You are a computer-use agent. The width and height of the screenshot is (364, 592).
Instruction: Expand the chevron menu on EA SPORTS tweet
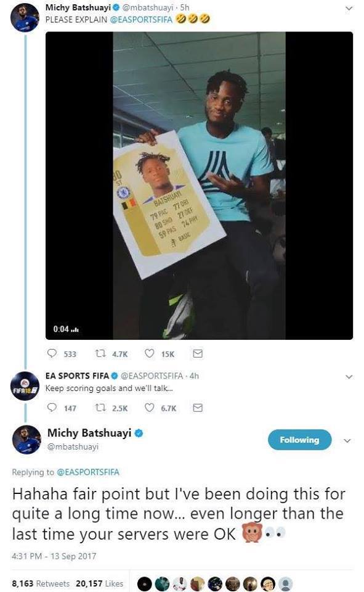click(349, 376)
